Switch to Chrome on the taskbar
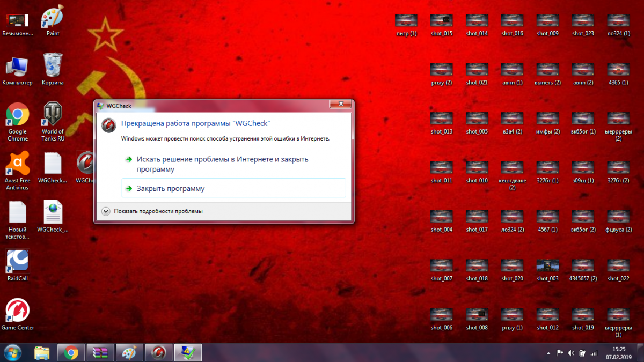 (71, 353)
